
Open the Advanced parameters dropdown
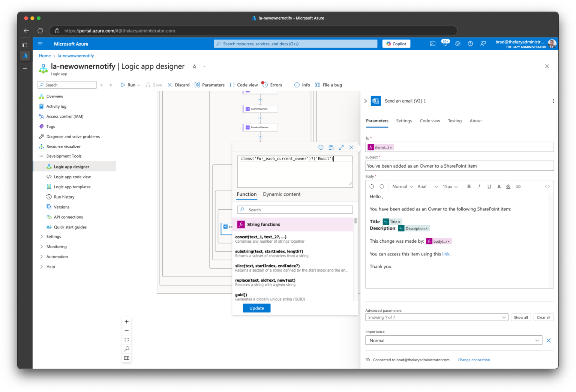coord(437,317)
